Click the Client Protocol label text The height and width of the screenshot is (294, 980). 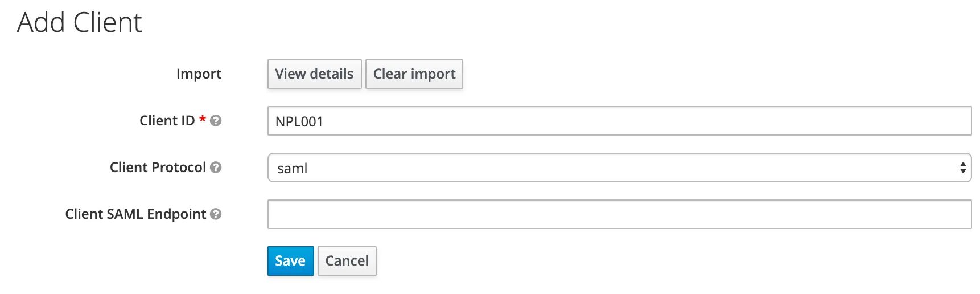[158, 168]
